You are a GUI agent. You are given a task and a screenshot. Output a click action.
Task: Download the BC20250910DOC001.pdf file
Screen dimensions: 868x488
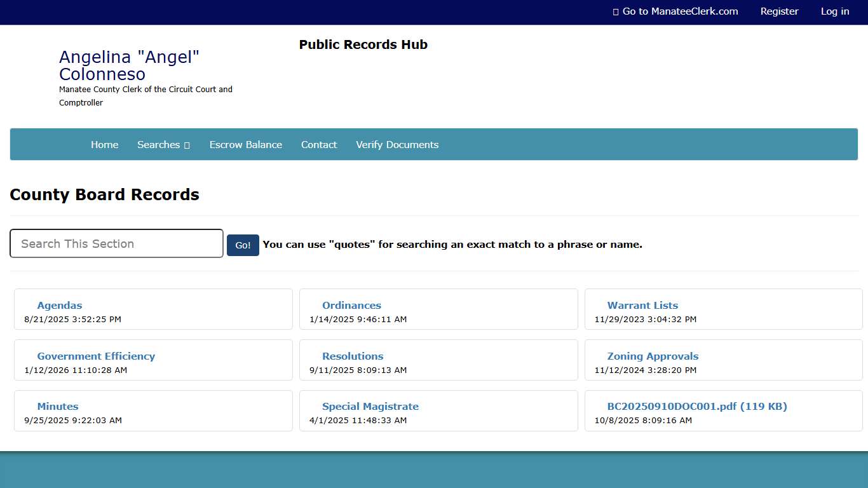(696, 407)
